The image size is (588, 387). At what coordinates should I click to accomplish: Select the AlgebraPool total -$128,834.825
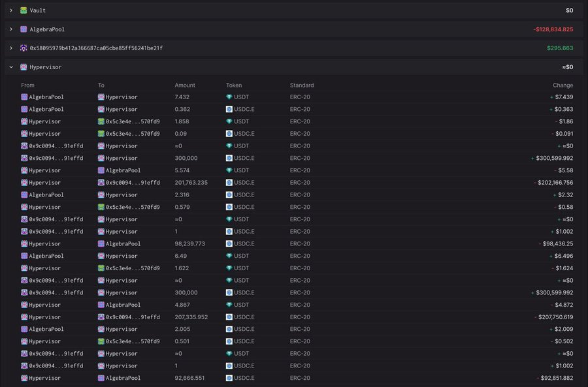click(553, 29)
